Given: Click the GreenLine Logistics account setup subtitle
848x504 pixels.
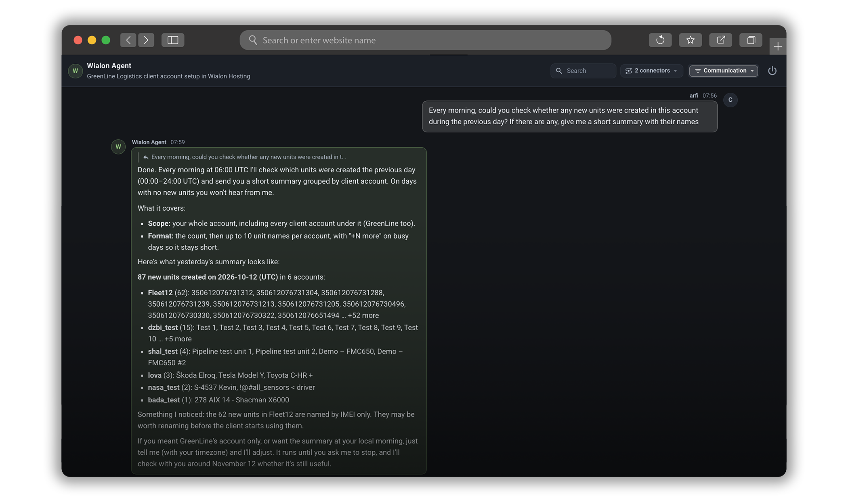Looking at the screenshot, I should 168,76.
